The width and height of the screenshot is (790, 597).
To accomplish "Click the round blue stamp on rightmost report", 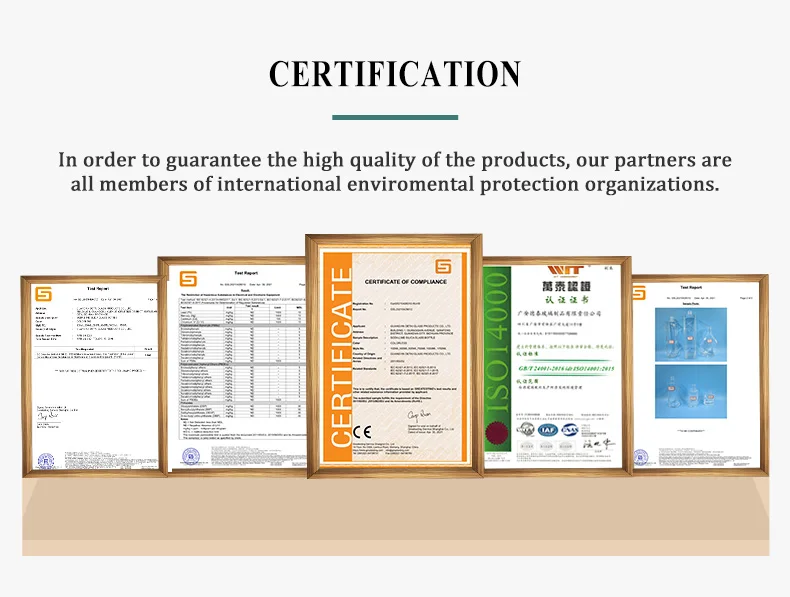I will coord(641,457).
